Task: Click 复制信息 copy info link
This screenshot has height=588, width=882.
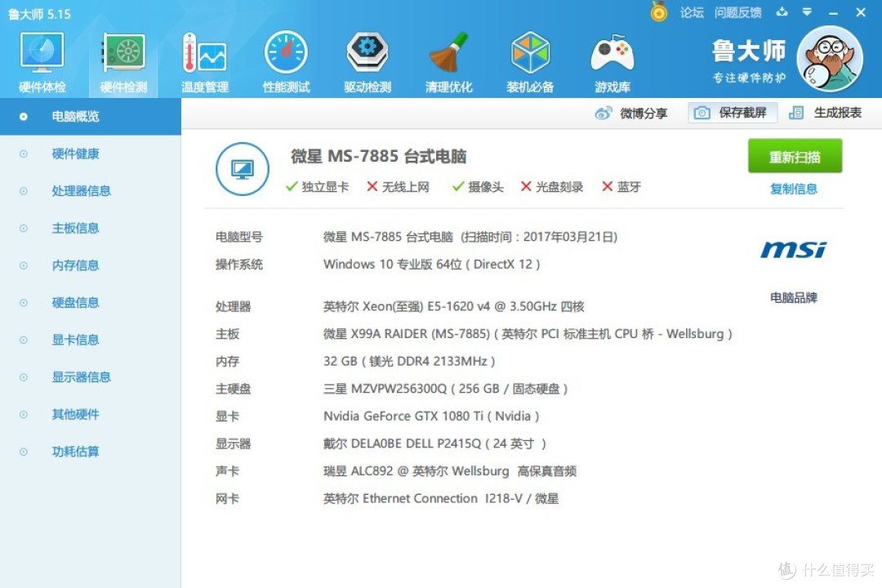Action: (794, 189)
